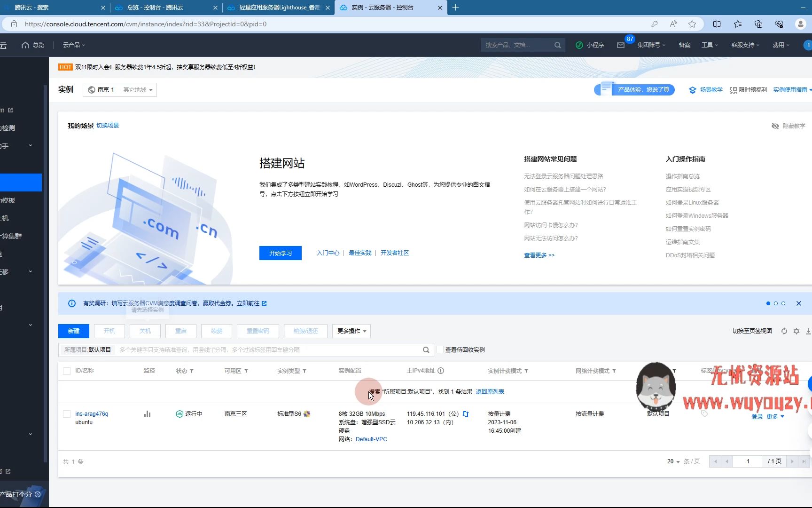Open the browser collections icon
The image size is (812, 508).
click(x=758, y=24)
